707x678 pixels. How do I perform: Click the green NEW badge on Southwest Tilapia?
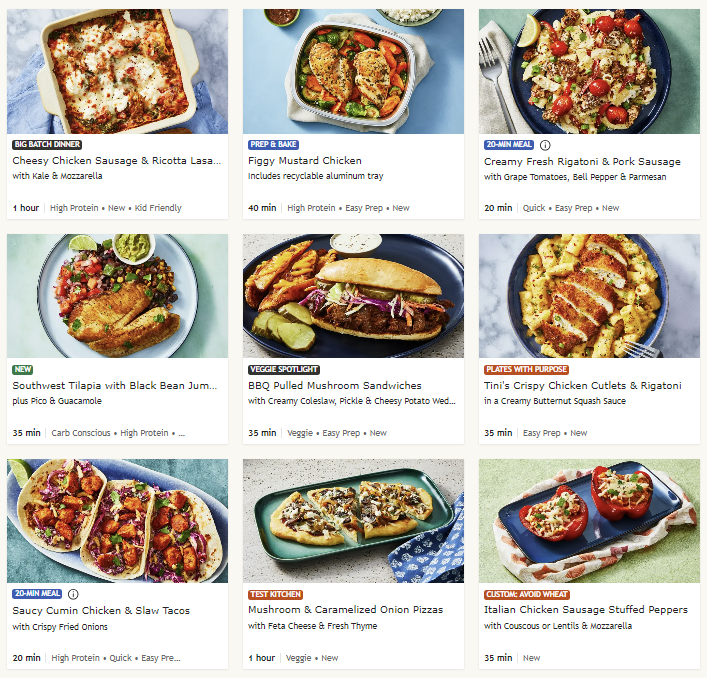(23, 370)
